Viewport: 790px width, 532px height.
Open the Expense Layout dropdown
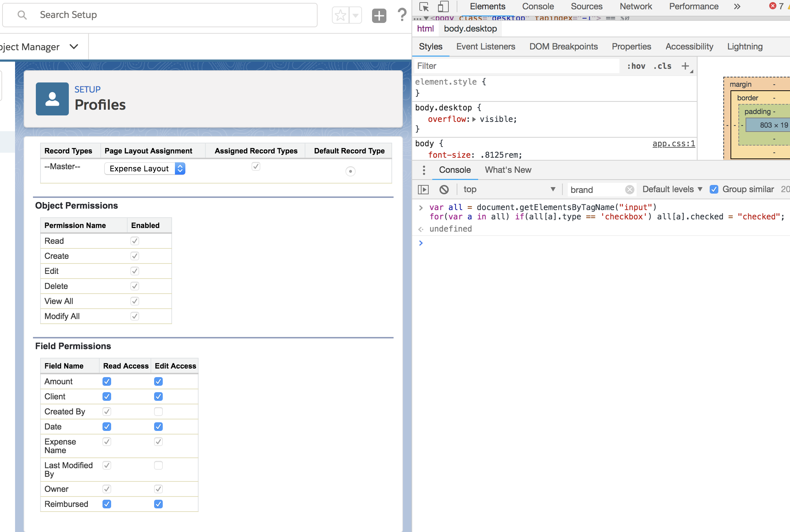[x=145, y=168]
